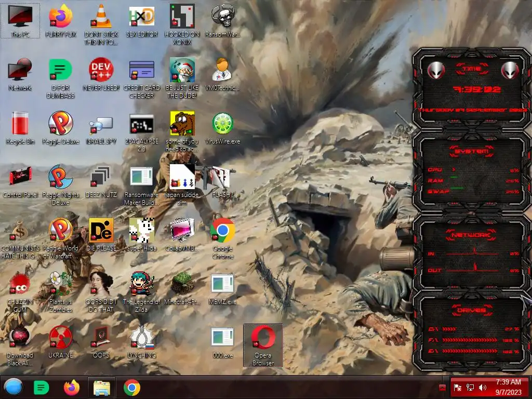Viewport: 532px width, 399px height.
Task: Select the green D FOR DUMBASS icon
Action: coord(60,78)
